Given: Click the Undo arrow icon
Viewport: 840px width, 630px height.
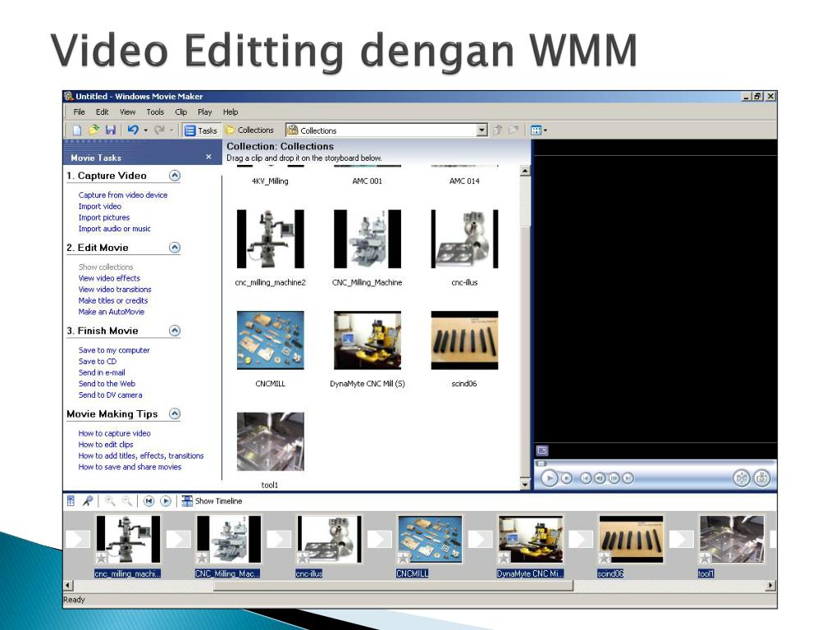Looking at the screenshot, I should (x=134, y=130).
